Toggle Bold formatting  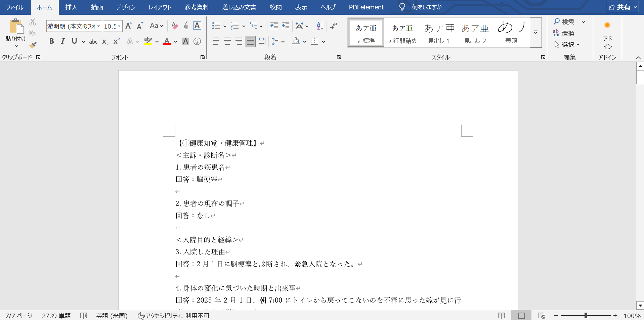(51, 41)
